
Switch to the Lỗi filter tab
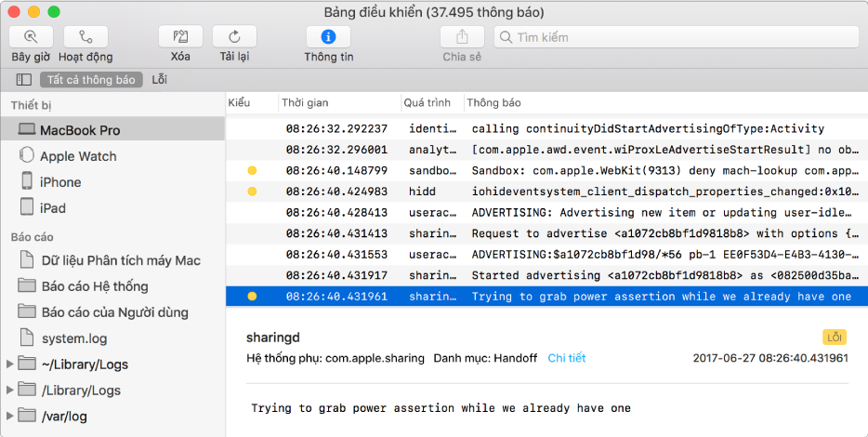coord(160,80)
